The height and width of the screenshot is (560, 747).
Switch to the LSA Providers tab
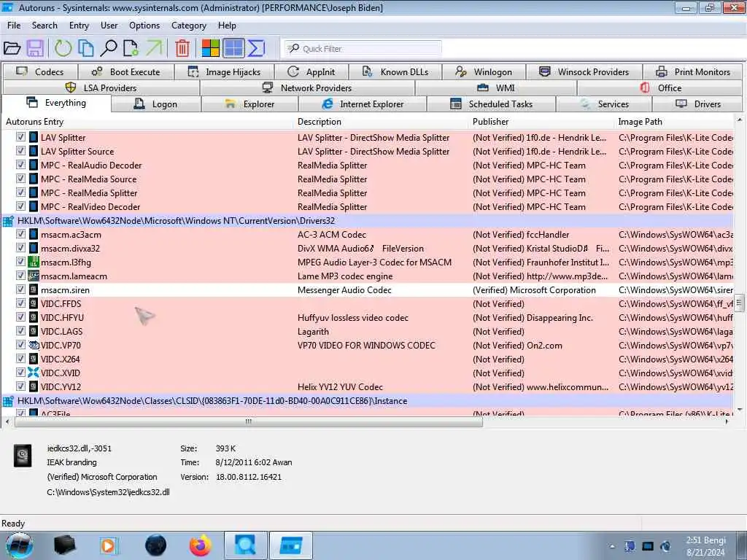pyautogui.click(x=101, y=87)
